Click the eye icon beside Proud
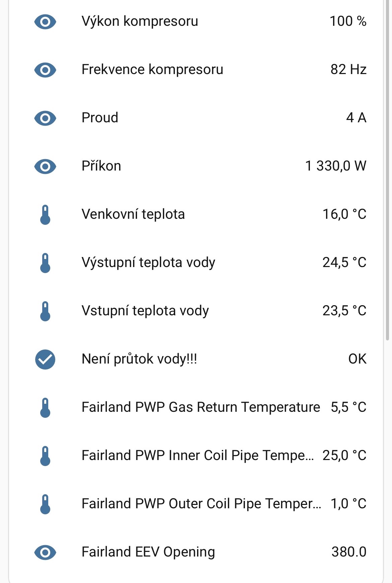The height and width of the screenshot is (583, 392). [x=45, y=118]
